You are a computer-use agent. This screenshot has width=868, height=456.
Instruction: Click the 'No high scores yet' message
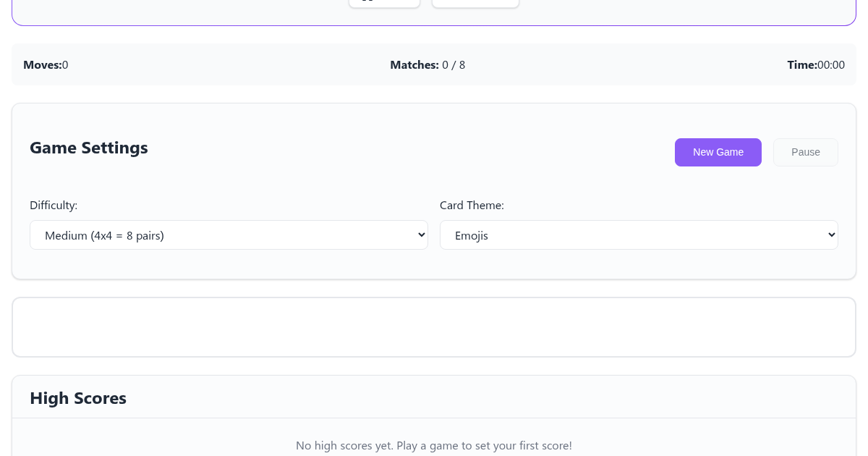434,446
